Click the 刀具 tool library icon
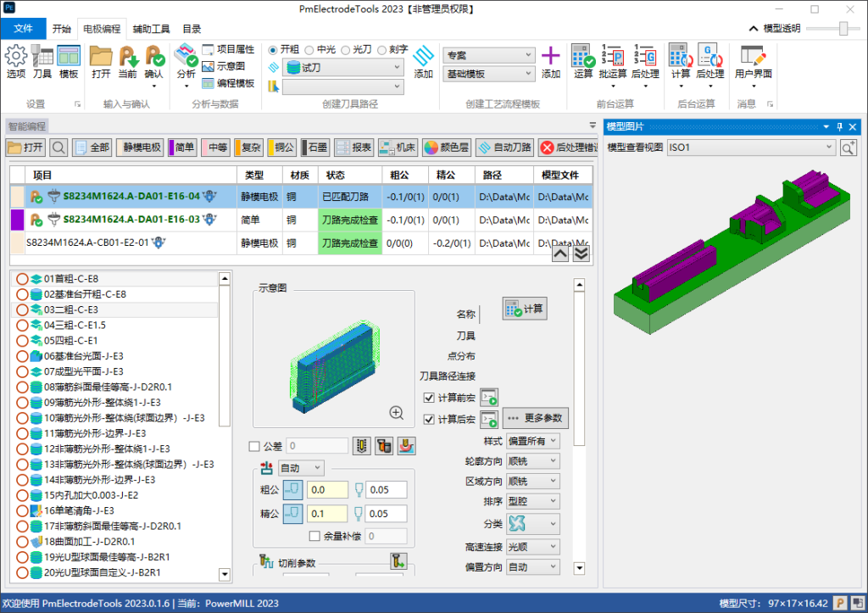The image size is (868, 613). 42,61
